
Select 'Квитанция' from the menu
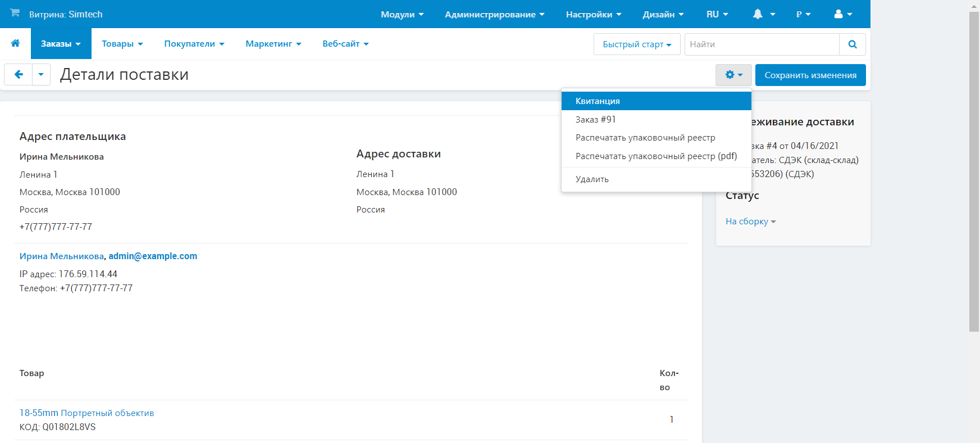pyautogui.click(x=598, y=101)
